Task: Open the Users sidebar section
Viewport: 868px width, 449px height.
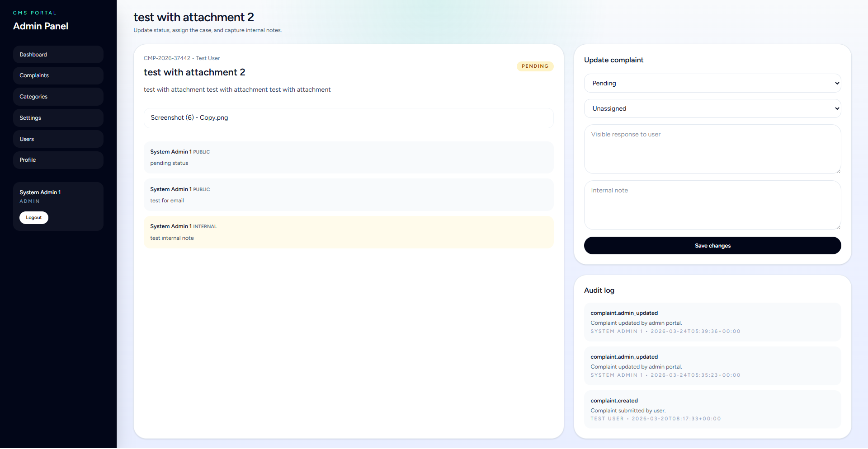Action: 58,139
